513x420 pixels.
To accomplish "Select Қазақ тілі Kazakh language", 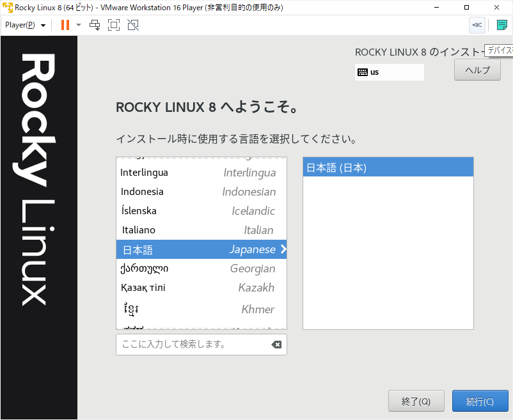I will point(201,288).
